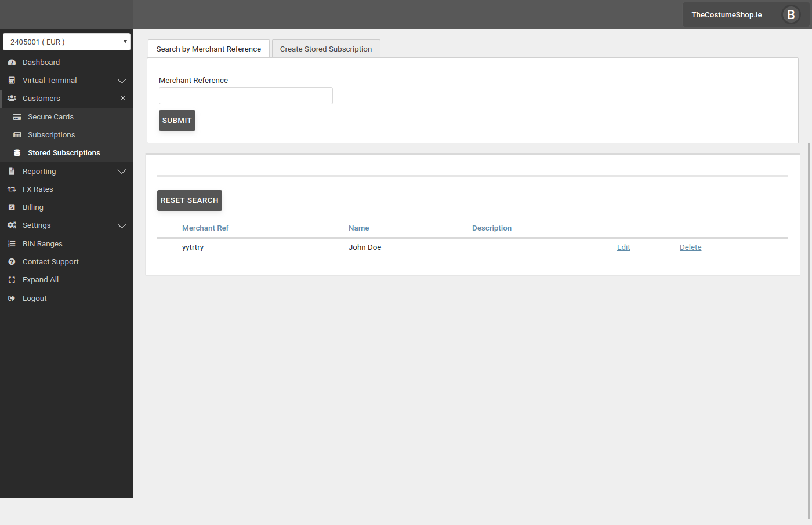This screenshot has width=812, height=525.
Task: Expand the Settings chevron
Action: 122,225
